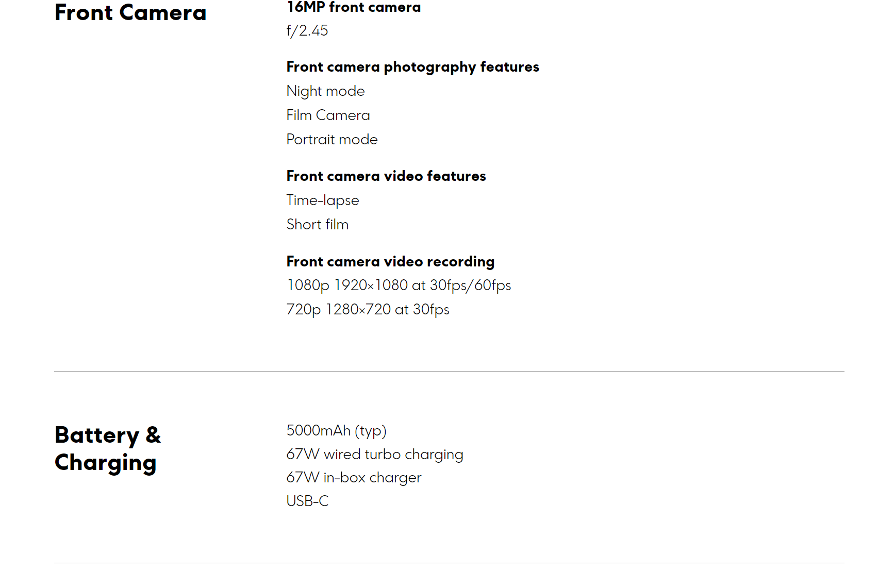The width and height of the screenshot is (878, 588).
Task: Select the "Short film" entry
Action: point(318,225)
